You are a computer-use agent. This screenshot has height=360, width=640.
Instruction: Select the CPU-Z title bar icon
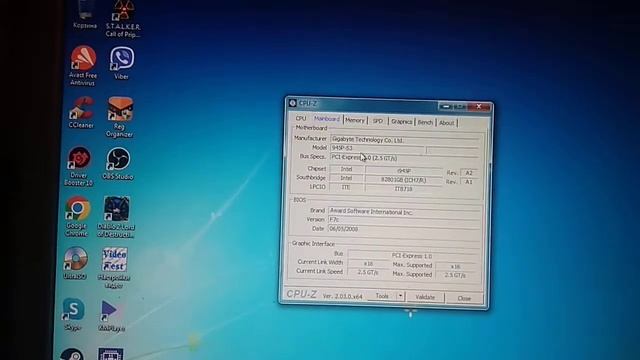click(292, 103)
